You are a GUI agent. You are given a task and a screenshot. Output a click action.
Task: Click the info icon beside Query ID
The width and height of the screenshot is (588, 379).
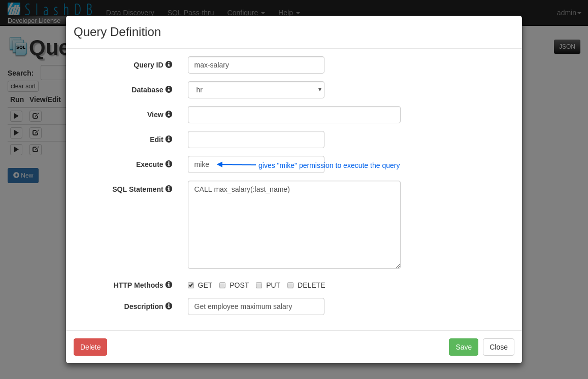pyautogui.click(x=169, y=64)
